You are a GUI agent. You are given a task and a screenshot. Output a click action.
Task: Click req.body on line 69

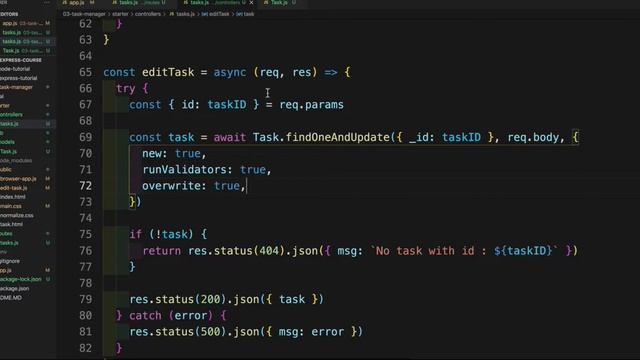click(x=533, y=137)
